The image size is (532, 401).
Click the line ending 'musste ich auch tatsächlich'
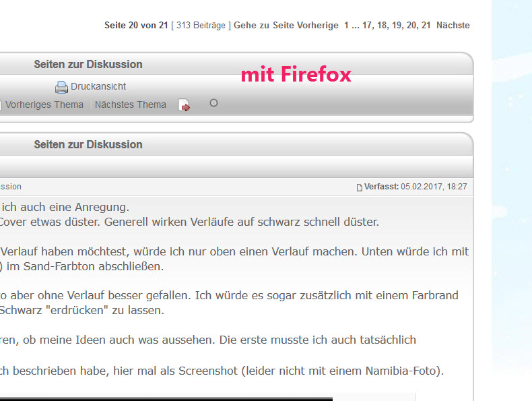pos(208,340)
